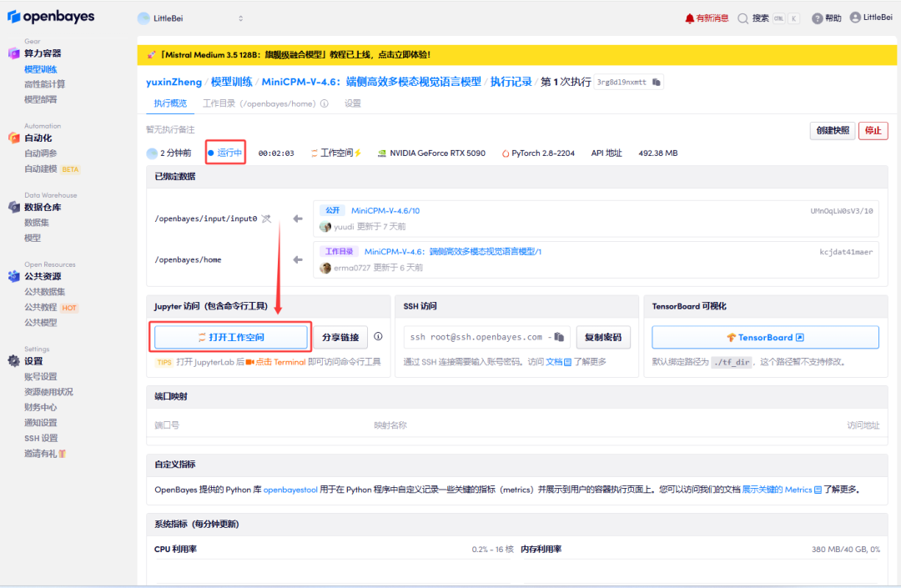Image resolution: width=901 pixels, height=588 pixels.
Task: Click the info icon beside 工作目录 tab
Action: [x=324, y=104]
